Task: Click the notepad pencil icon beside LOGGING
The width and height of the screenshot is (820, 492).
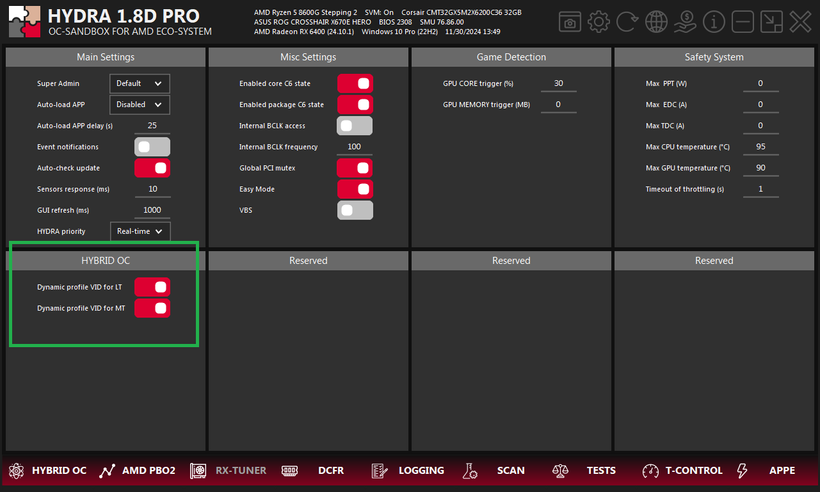Action: (379, 471)
